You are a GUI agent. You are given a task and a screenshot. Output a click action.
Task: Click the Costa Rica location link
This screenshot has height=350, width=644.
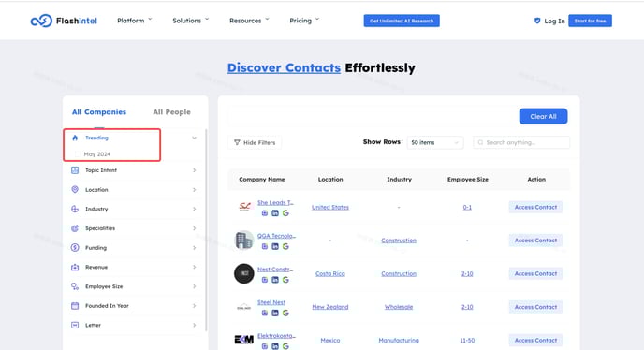329,273
